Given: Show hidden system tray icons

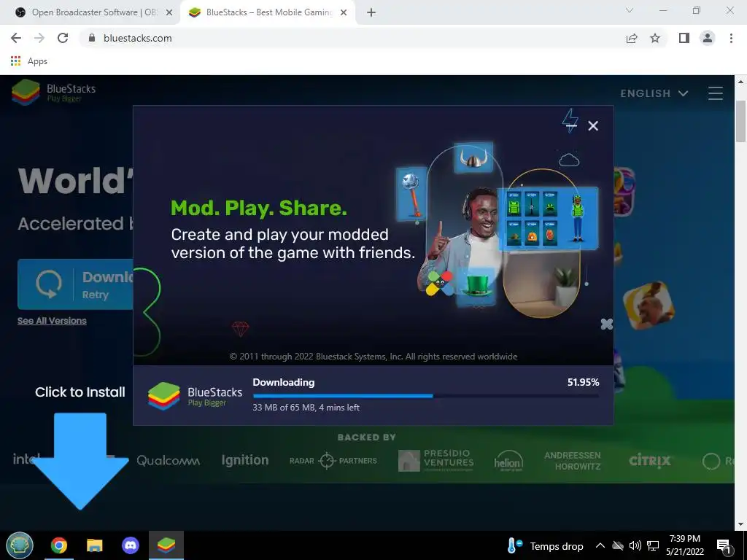Looking at the screenshot, I should (x=600, y=545).
